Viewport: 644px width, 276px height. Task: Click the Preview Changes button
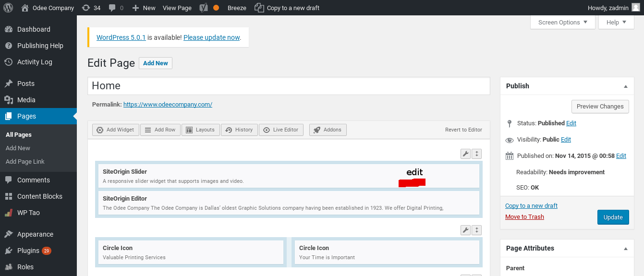point(600,107)
